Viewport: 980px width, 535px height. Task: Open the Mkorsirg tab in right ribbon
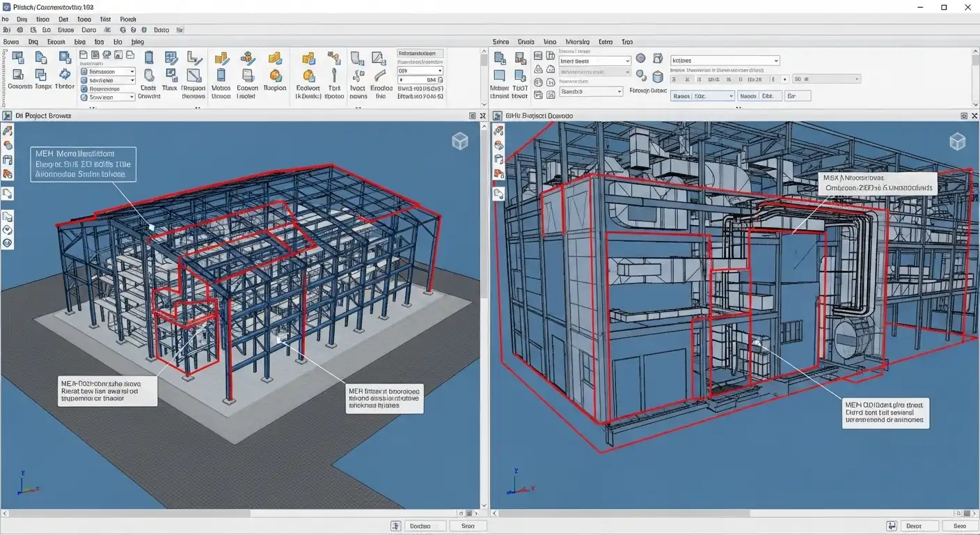pos(577,42)
